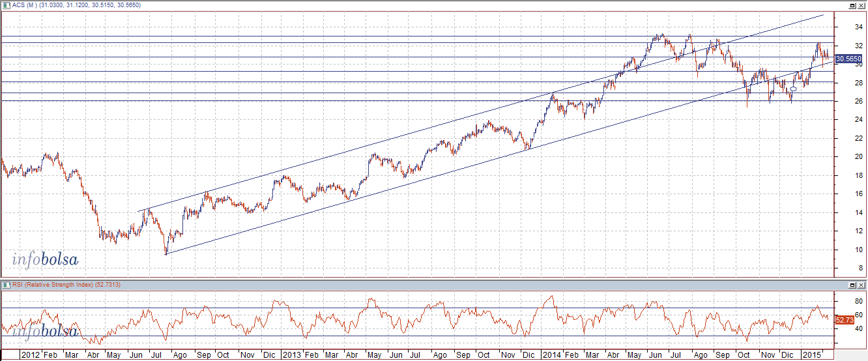
Task: Click the 2013 year label on time axis
Action: (291, 355)
